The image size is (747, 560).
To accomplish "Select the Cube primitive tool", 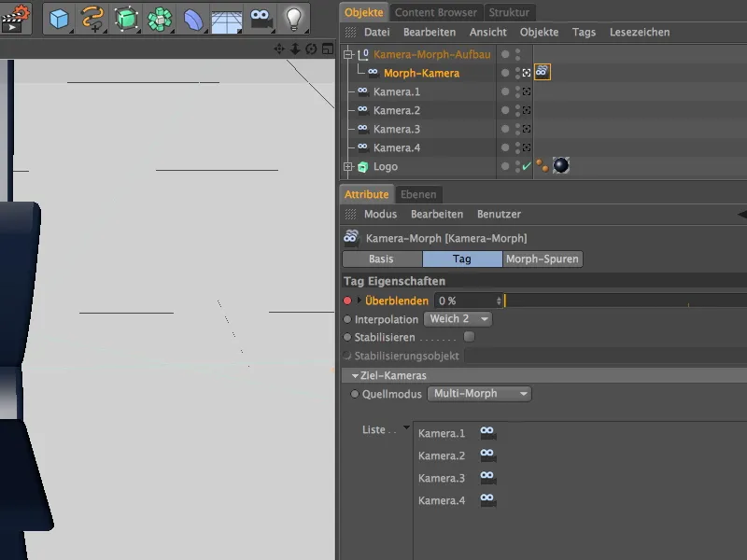I will coord(59,19).
